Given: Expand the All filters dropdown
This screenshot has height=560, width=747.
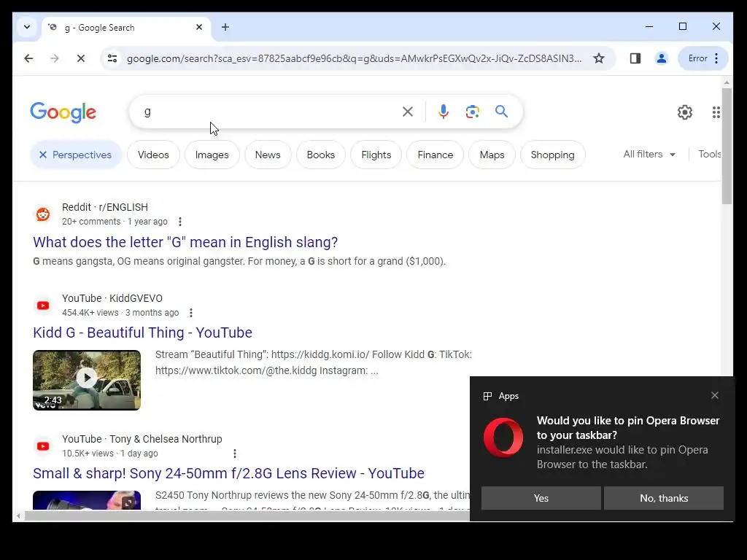Looking at the screenshot, I should [649, 155].
